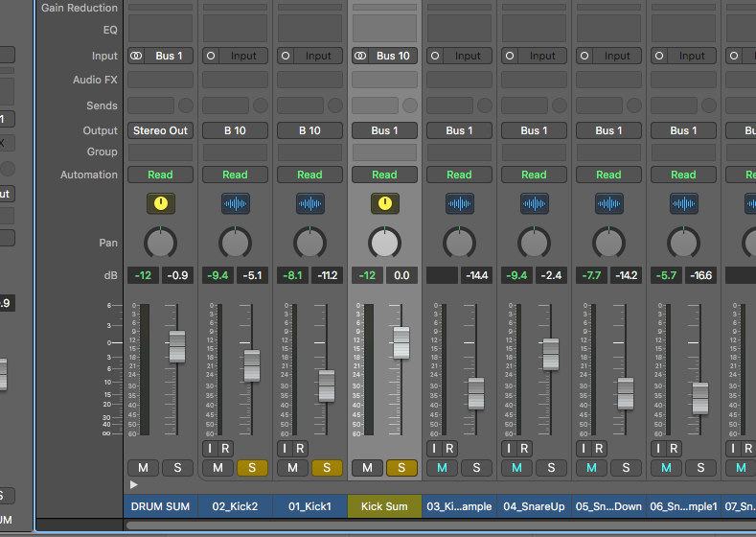Click the 01_Kick1 Audio FX slot
The width and height of the screenshot is (756, 537).
pyautogui.click(x=310, y=80)
